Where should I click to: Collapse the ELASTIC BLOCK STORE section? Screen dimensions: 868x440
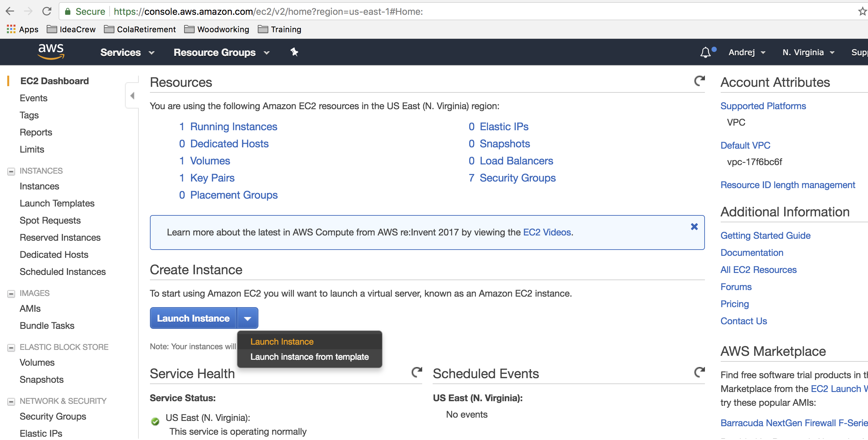point(11,348)
